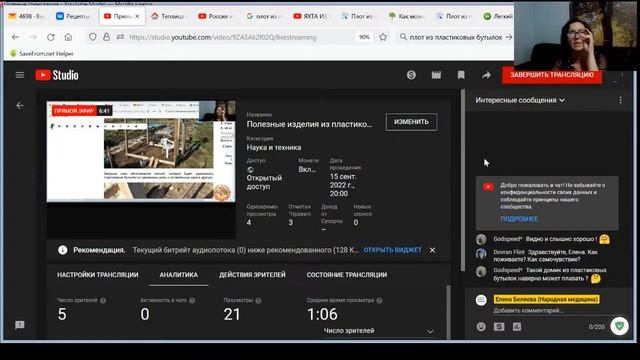Switch to the Рецепты browser tab
640x360 pixels.
(73, 16)
